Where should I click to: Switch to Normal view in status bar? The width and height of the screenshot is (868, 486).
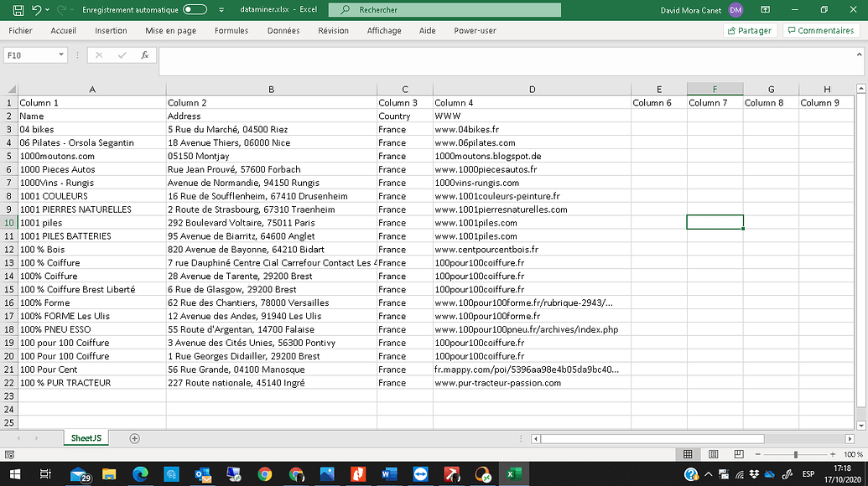(x=688, y=454)
